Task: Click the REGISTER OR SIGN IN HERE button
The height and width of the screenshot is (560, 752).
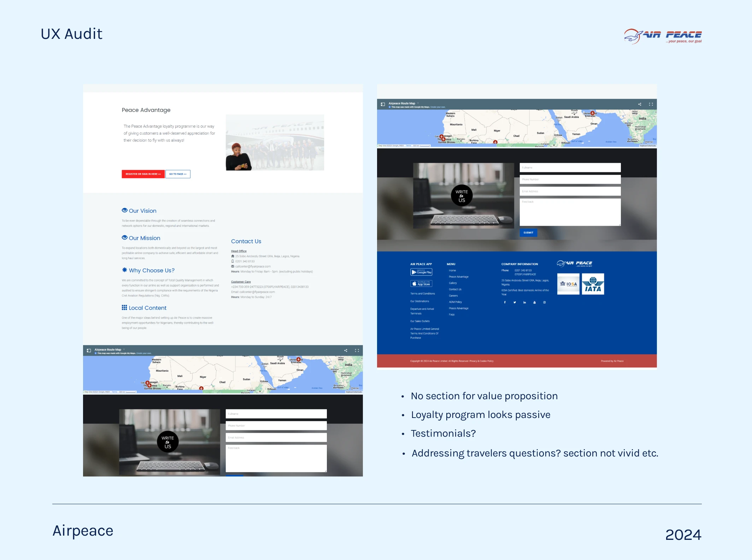Action: [143, 174]
